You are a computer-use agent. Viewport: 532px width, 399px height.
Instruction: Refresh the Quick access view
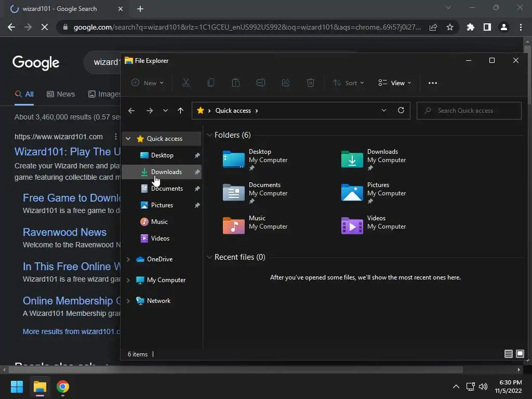401,110
